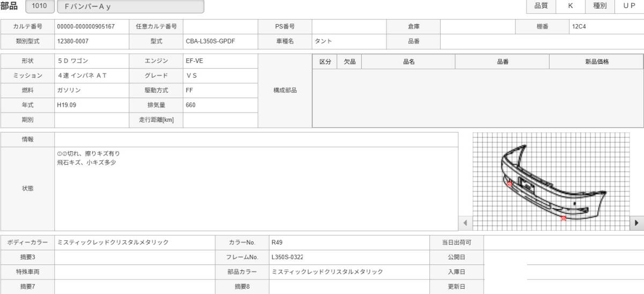Show the next bumper diagram image
644x294 pixels.
click(x=637, y=223)
